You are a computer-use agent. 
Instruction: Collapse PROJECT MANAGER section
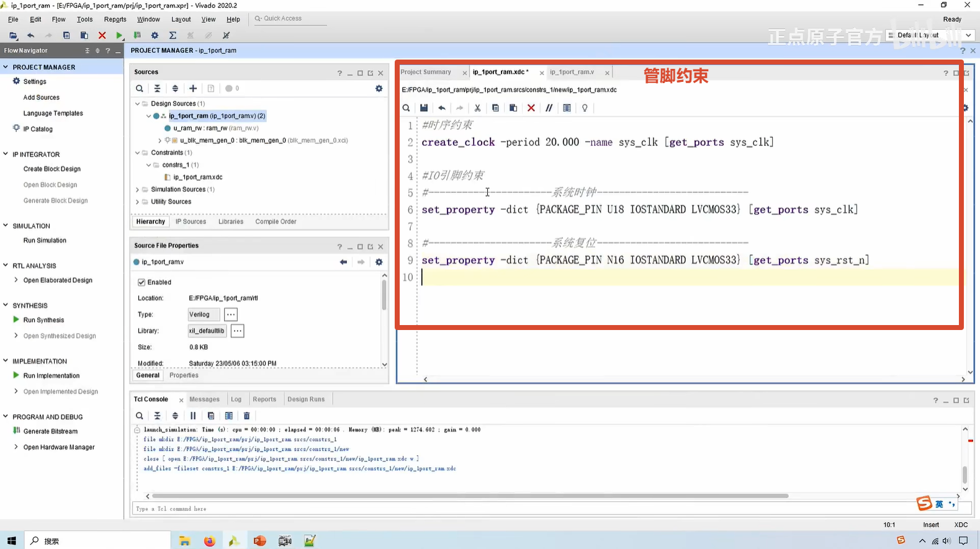(6, 67)
